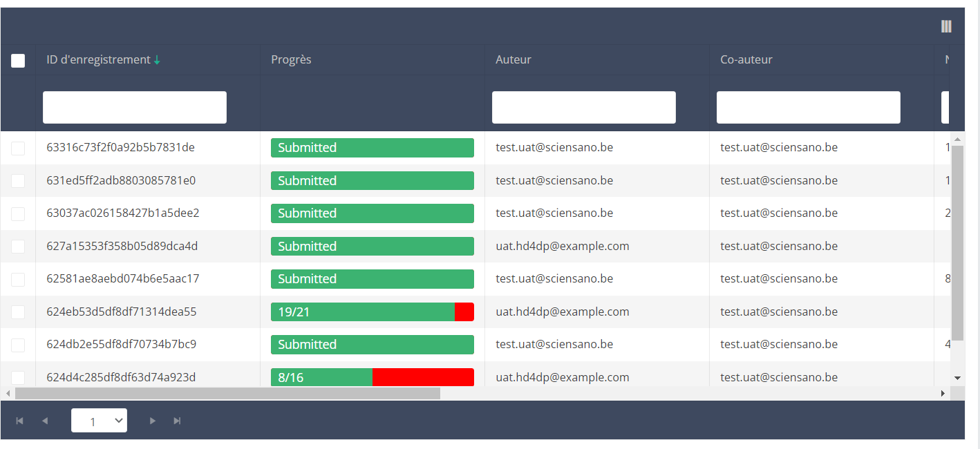
Task: Select checkbox for record 624eb53d5df8df71314dea55
Action: pos(18,312)
